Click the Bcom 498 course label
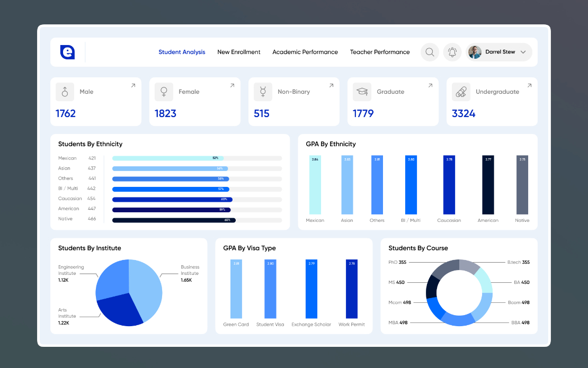 [x=519, y=302]
